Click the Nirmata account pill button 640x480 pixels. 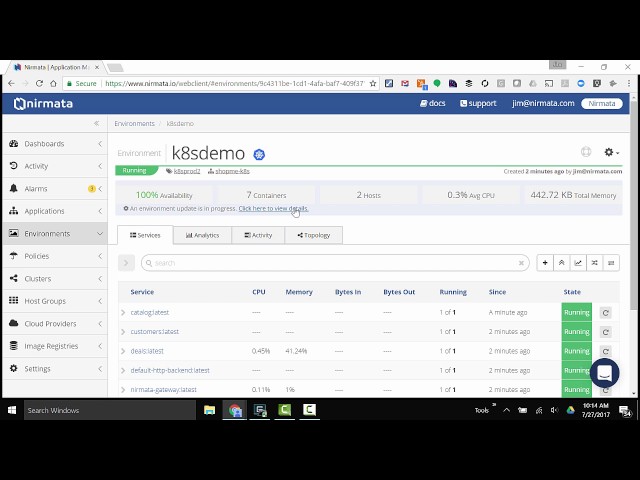(x=602, y=103)
